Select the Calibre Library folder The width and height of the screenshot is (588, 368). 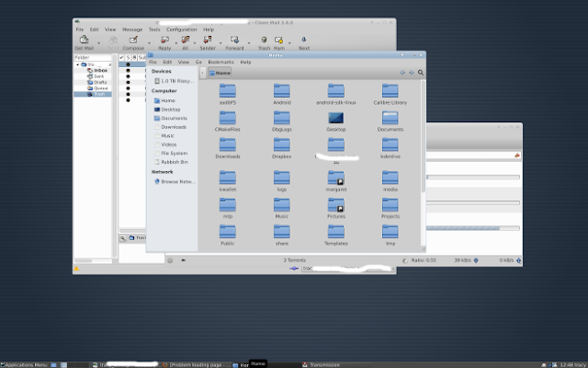coord(390,94)
